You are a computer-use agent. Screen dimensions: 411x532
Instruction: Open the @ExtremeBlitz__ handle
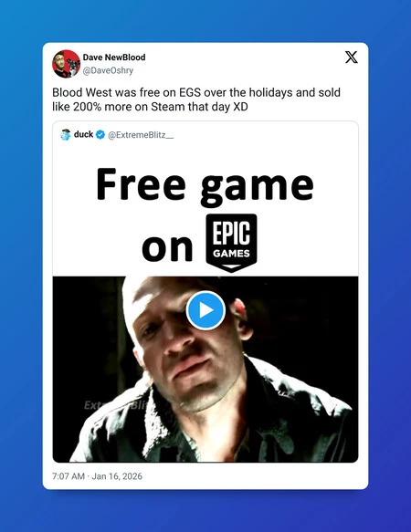[141, 135]
